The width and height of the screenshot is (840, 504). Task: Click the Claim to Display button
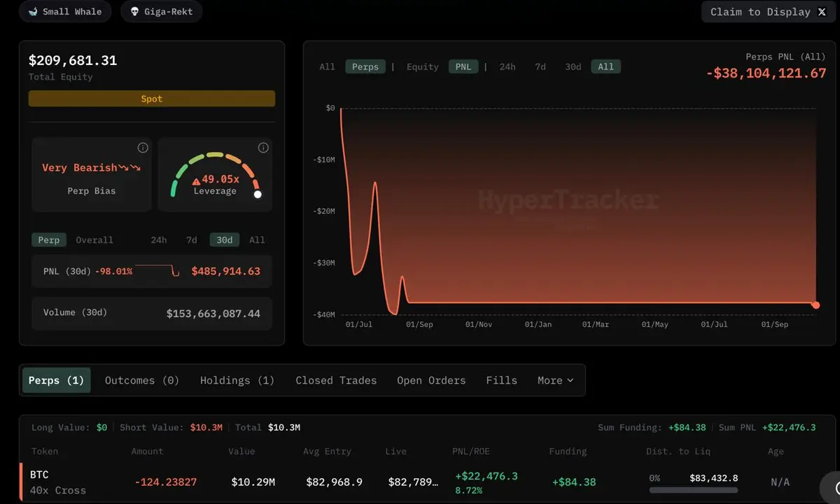coord(769,12)
